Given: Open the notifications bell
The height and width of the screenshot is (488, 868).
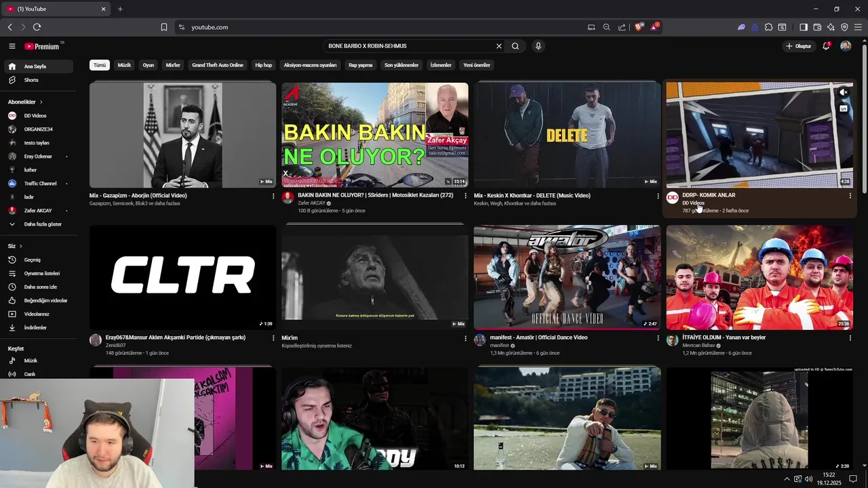Looking at the screenshot, I should (826, 46).
